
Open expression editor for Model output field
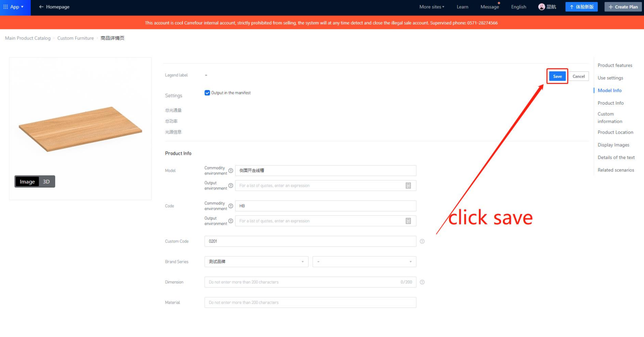tap(408, 186)
